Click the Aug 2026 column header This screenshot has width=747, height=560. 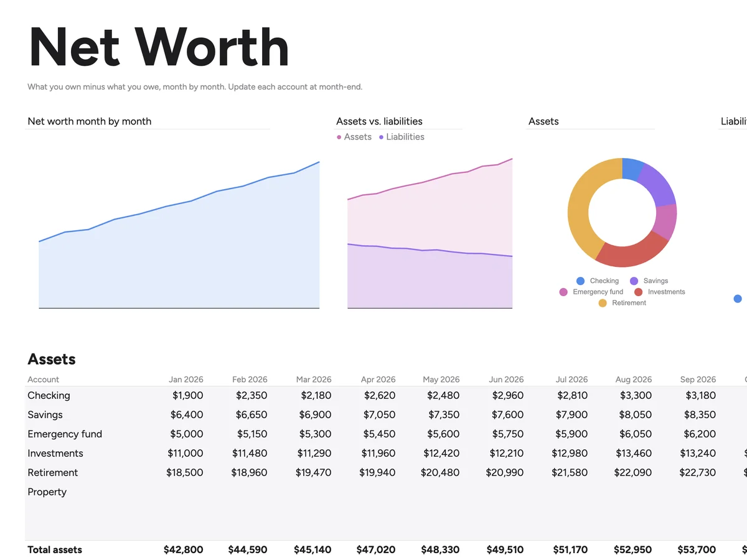point(634,380)
